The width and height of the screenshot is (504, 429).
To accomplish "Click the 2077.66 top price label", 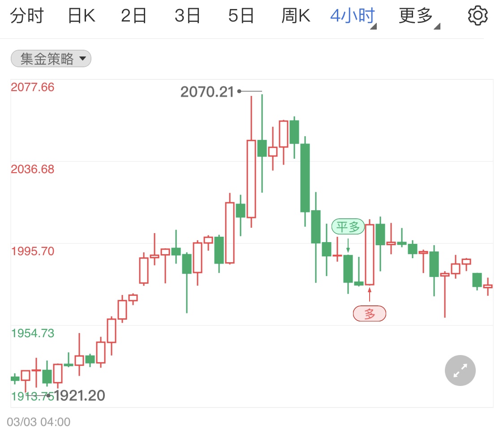I will coord(33,87).
